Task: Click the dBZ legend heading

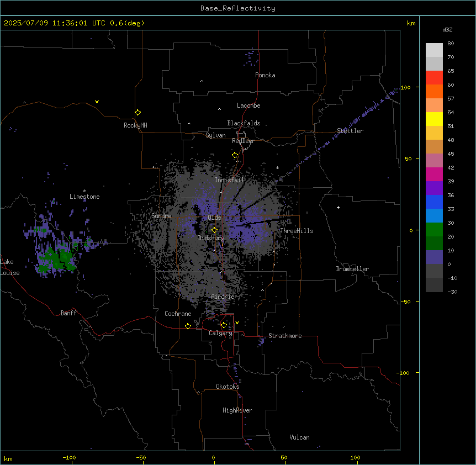Action: coord(447,29)
